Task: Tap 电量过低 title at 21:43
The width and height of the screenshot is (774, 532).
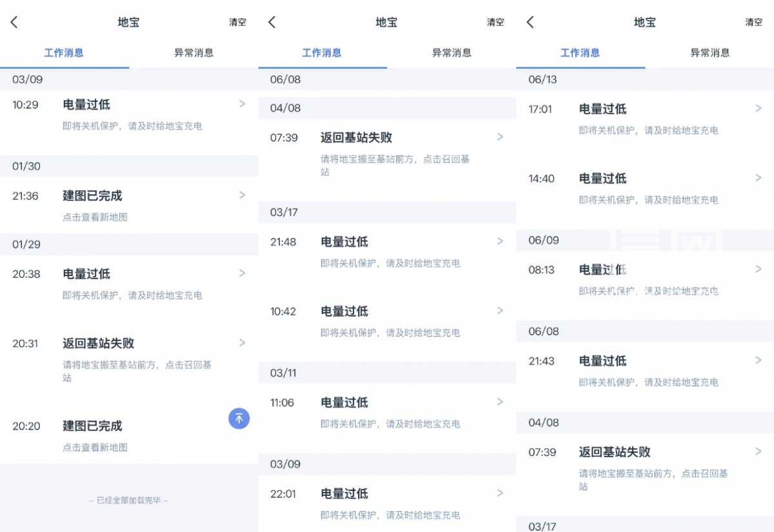Action: (x=602, y=360)
